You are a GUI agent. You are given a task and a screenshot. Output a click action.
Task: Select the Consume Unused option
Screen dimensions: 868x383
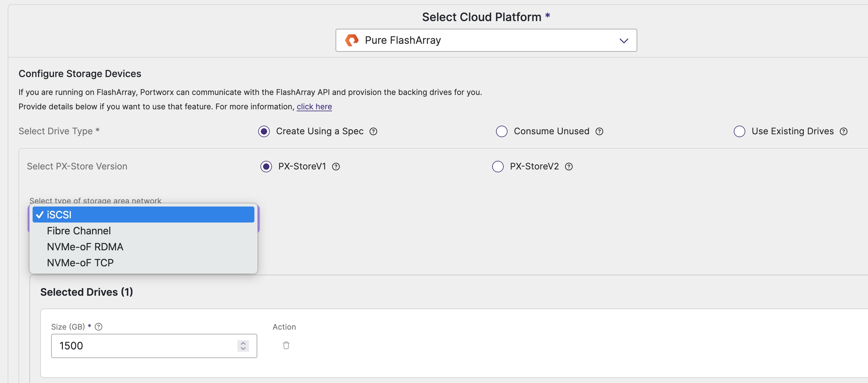click(502, 131)
